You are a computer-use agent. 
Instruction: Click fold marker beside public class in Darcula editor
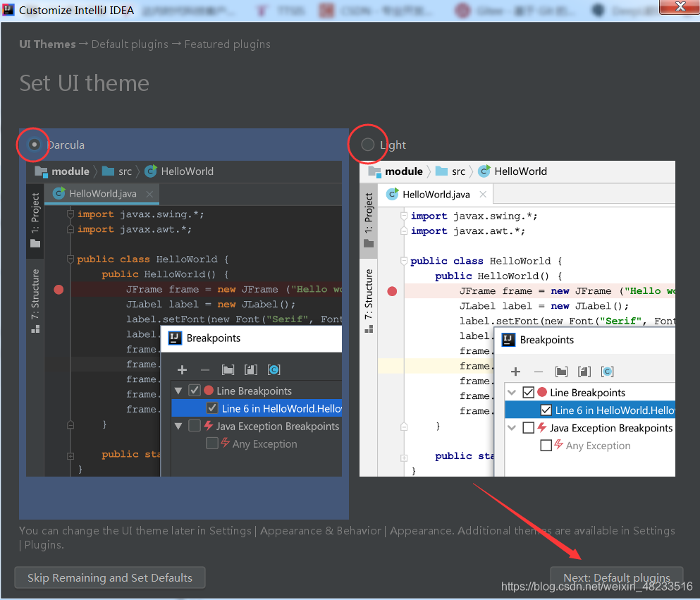click(x=70, y=259)
